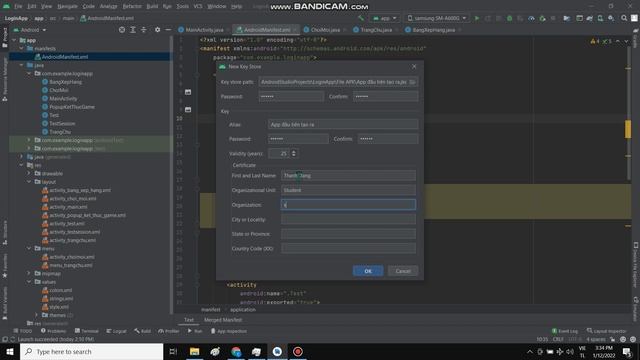Viewport: 640px width, 360px height.
Task: Select MainActivity class in project tree
Action: tap(63, 98)
